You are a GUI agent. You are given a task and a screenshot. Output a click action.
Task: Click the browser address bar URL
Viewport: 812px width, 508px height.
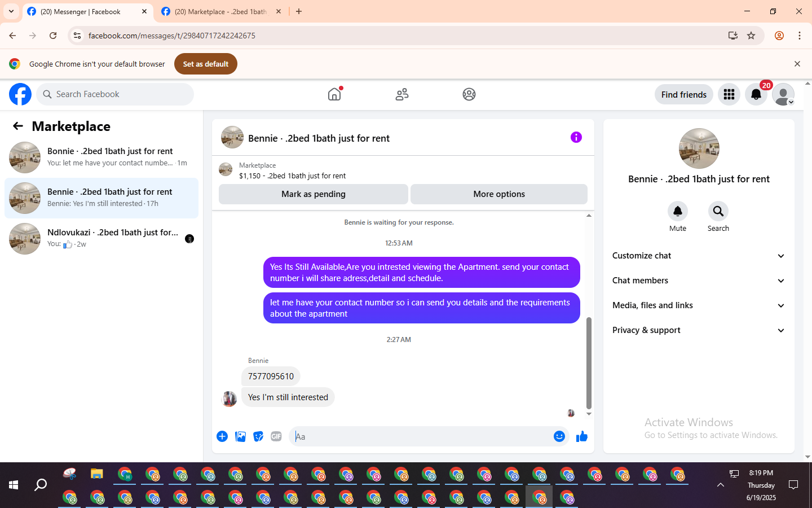coord(171,36)
